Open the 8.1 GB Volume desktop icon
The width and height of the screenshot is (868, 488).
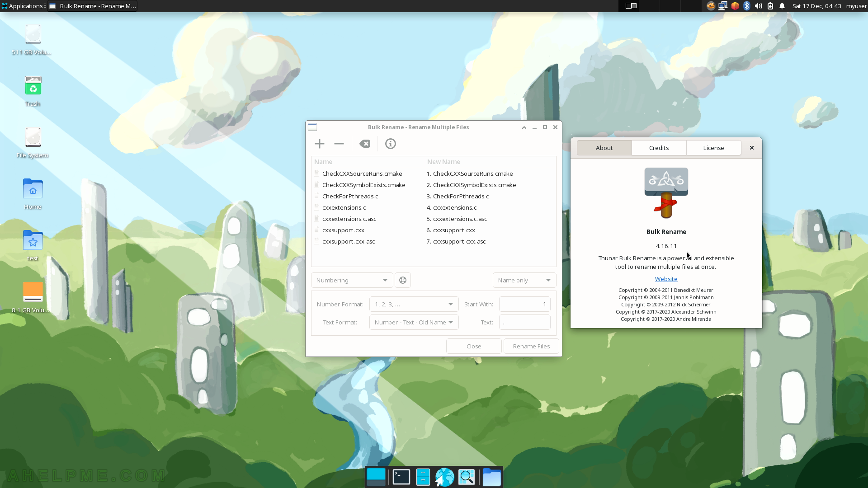(x=32, y=297)
